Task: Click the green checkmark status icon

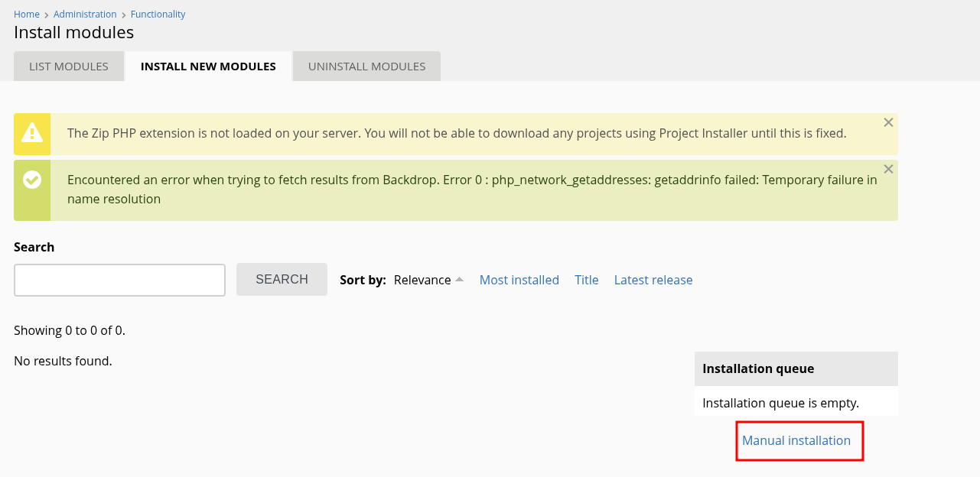Action: pyautogui.click(x=32, y=180)
